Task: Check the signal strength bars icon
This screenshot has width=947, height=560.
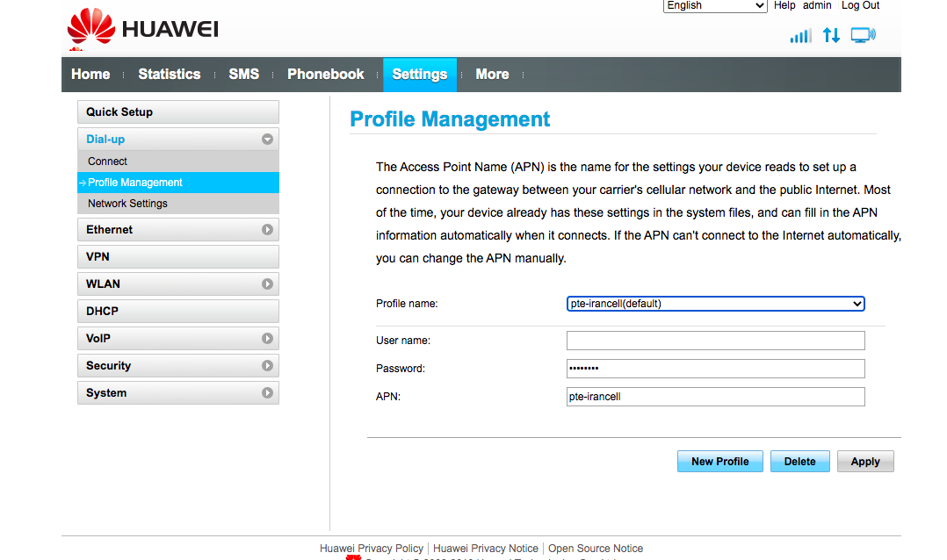Action: pos(800,36)
